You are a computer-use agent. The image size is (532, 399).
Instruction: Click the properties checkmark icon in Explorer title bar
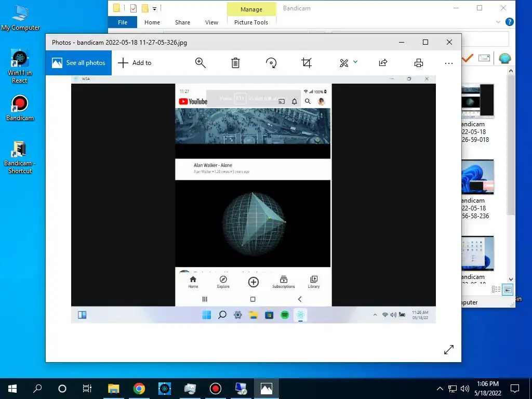[x=134, y=8]
